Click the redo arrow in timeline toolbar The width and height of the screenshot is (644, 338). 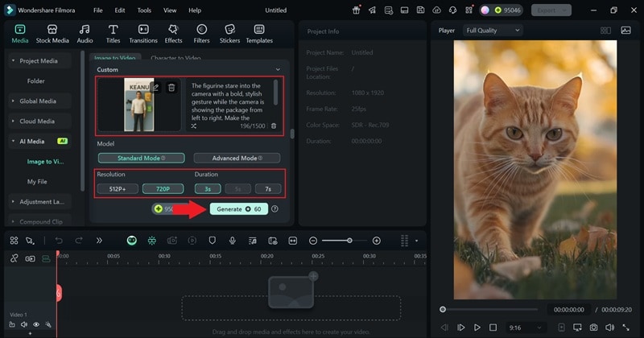[79, 241]
